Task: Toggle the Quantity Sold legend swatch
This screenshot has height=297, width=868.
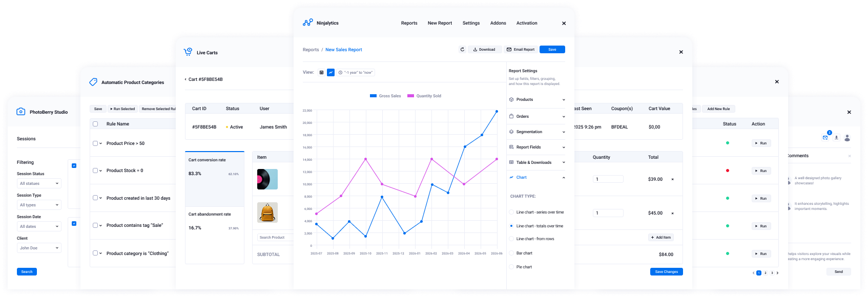Action: click(x=410, y=96)
